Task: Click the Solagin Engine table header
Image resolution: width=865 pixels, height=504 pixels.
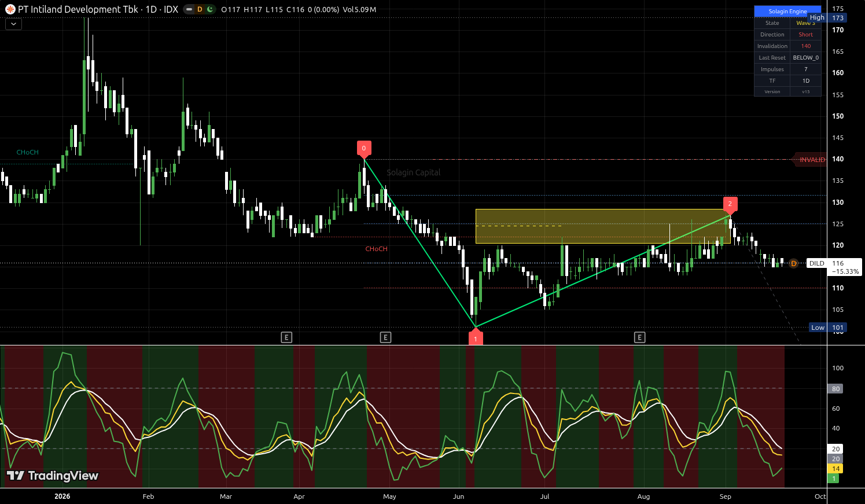Action: pos(787,11)
